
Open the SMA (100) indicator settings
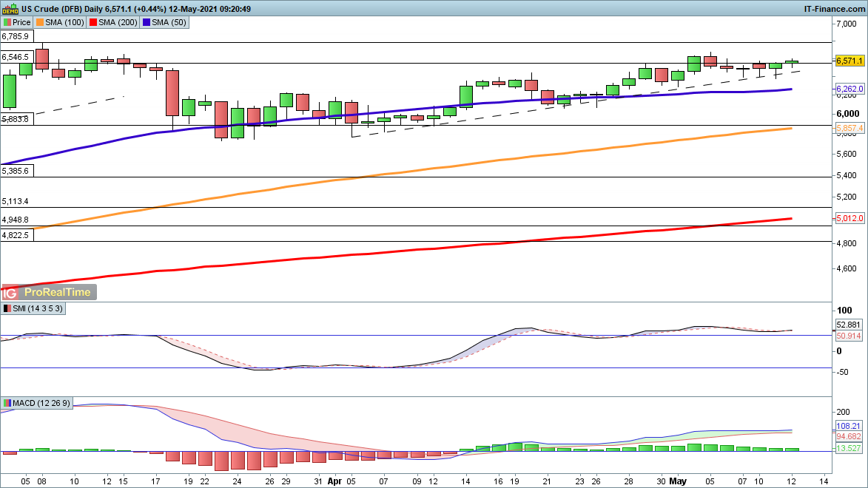tap(65, 23)
